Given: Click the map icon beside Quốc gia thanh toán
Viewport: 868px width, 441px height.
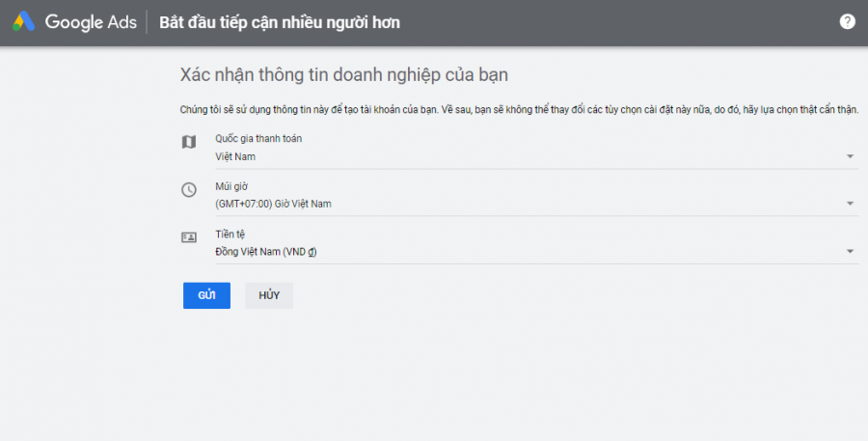Looking at the screenshot, I should tap(189, 142).
